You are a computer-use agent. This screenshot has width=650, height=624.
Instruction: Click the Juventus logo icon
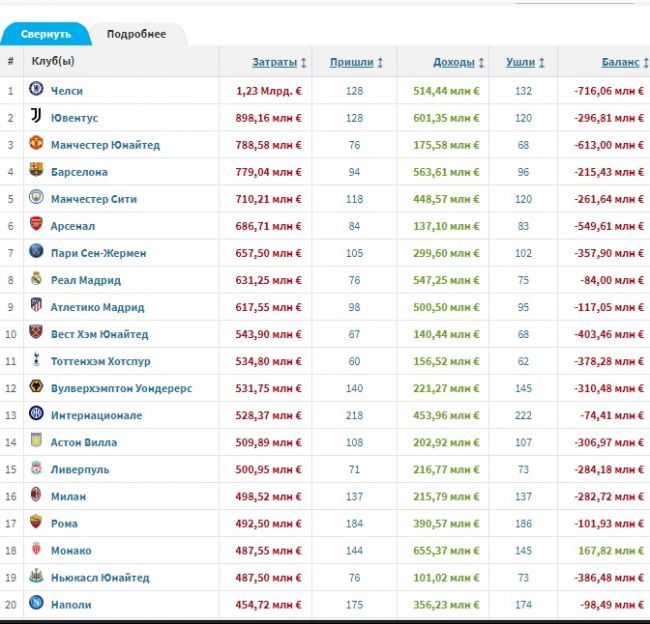(36, 116)
